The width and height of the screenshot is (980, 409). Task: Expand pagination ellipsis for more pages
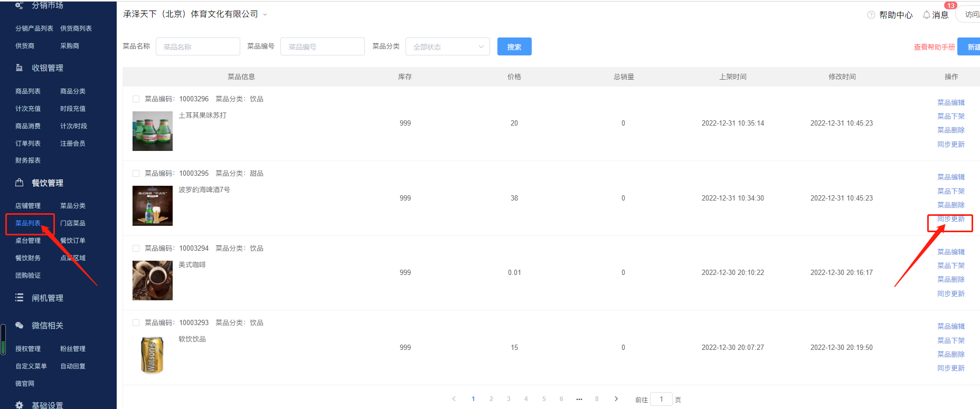(x=579, y=399)
